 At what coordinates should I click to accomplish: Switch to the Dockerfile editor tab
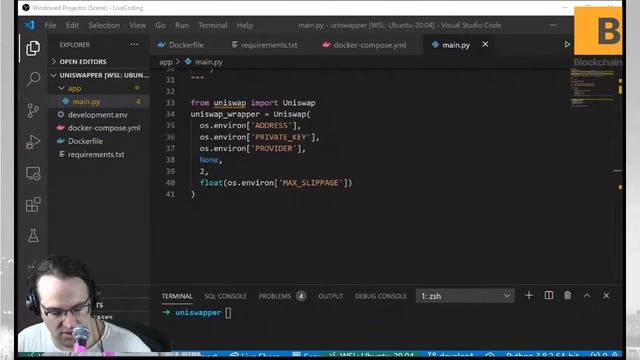coord(180,45)
